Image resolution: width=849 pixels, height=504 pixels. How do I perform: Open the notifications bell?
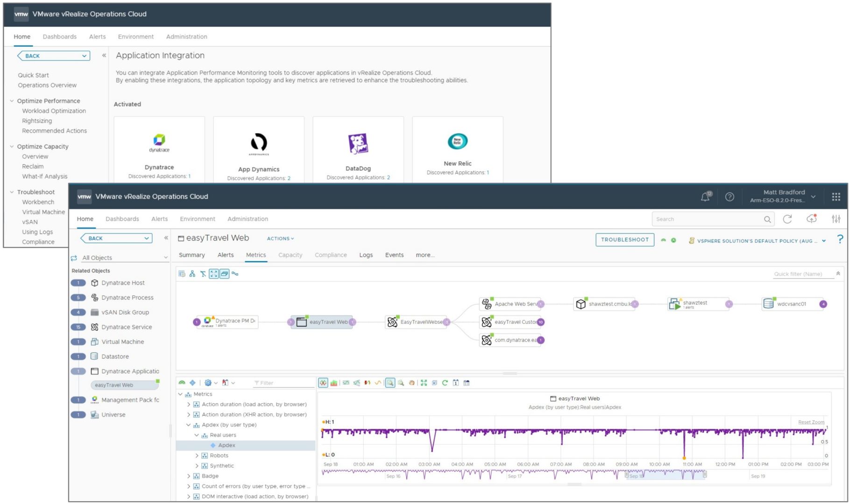pyautogui.click(x=705, y=197)
